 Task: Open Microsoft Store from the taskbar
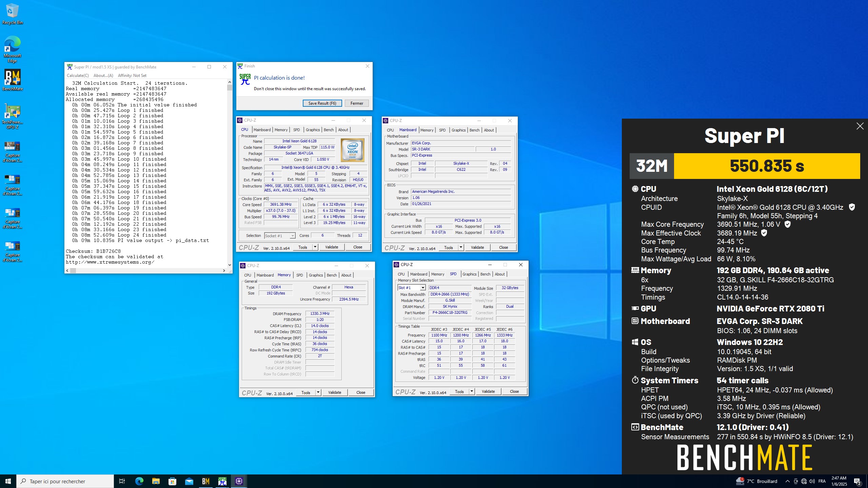[x=172, y=481]
